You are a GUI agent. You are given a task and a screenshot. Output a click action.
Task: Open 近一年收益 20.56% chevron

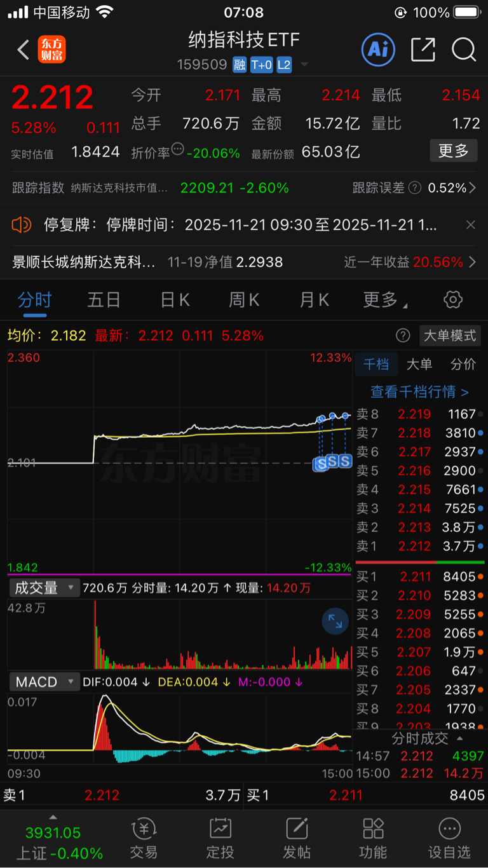pyautogui.click(x=472, y=262)
